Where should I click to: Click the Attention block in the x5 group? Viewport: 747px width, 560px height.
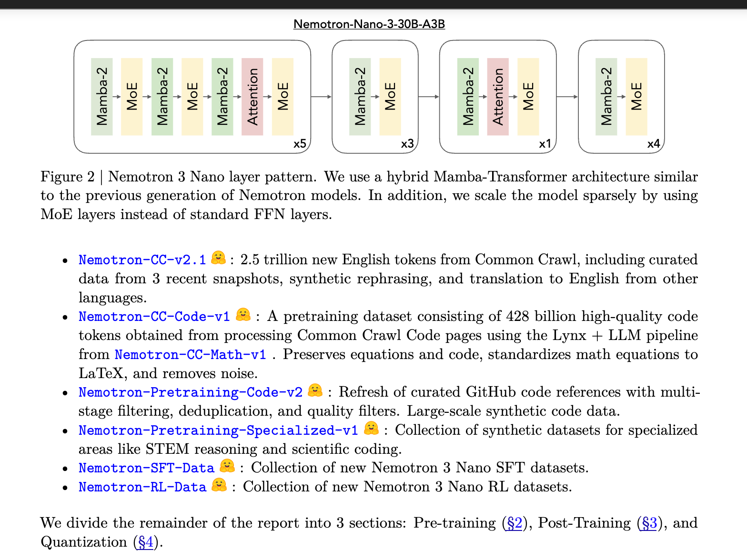coord(252,97)
